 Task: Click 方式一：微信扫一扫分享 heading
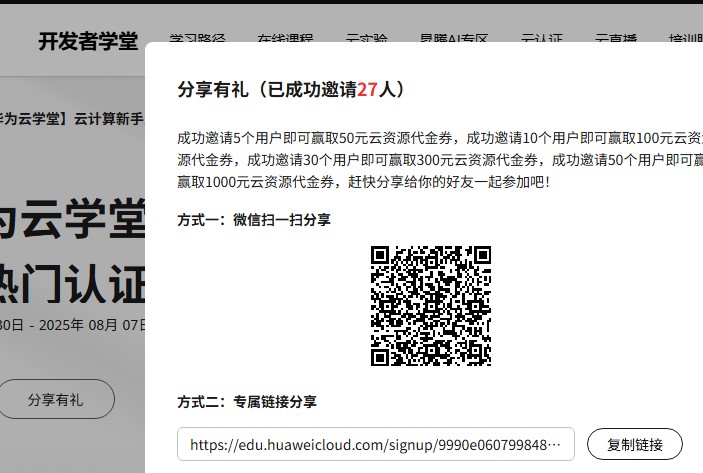point(254,220)
